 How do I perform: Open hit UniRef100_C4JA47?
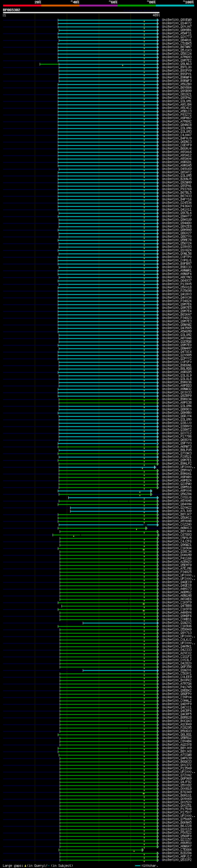tap(177, 135)
